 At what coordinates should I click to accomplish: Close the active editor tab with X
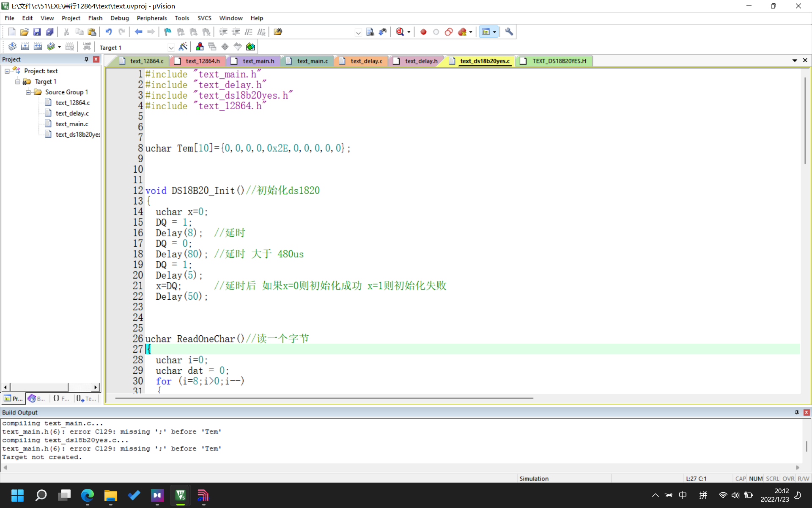[805, 61]
